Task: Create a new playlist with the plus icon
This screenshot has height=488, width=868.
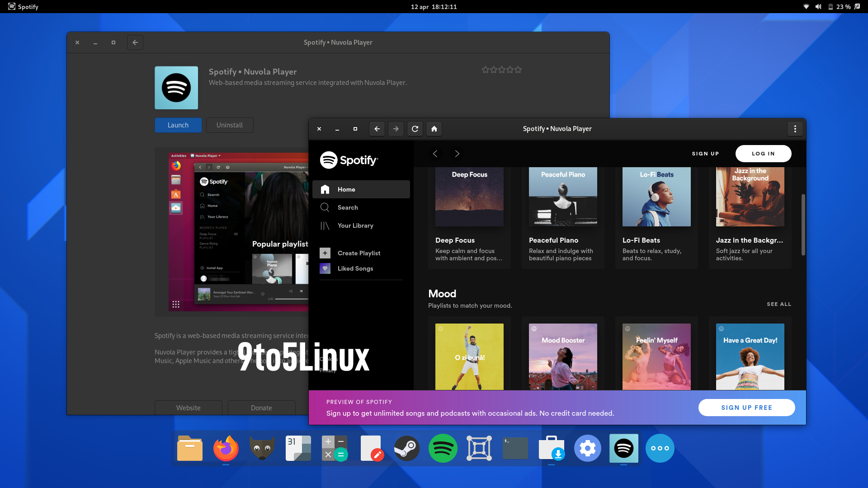Action: pyautogui.click(x=325, y=253)
